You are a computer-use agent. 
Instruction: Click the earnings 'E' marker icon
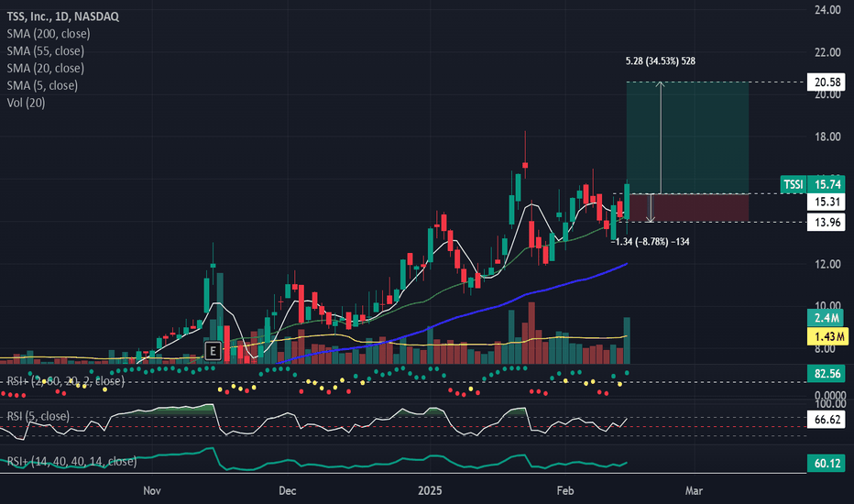[213, 351]
